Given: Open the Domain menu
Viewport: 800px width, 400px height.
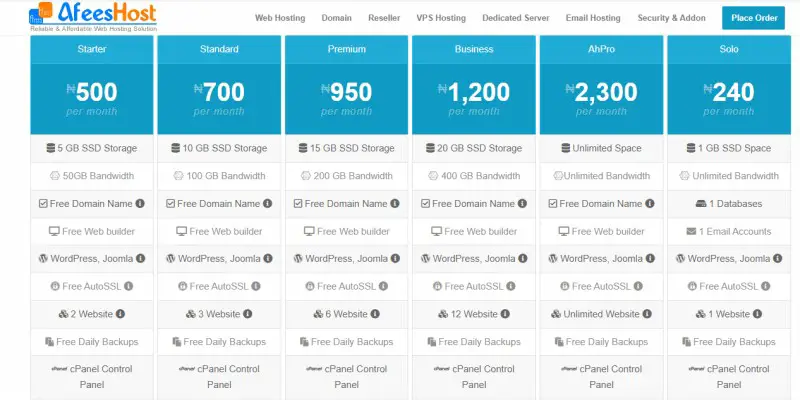Looking at the screenshot, I should [336, 18].
